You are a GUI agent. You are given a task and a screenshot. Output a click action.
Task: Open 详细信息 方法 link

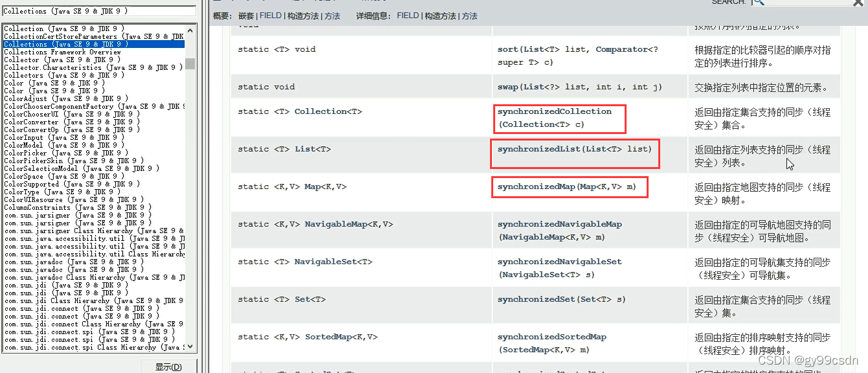coord(470,16)
